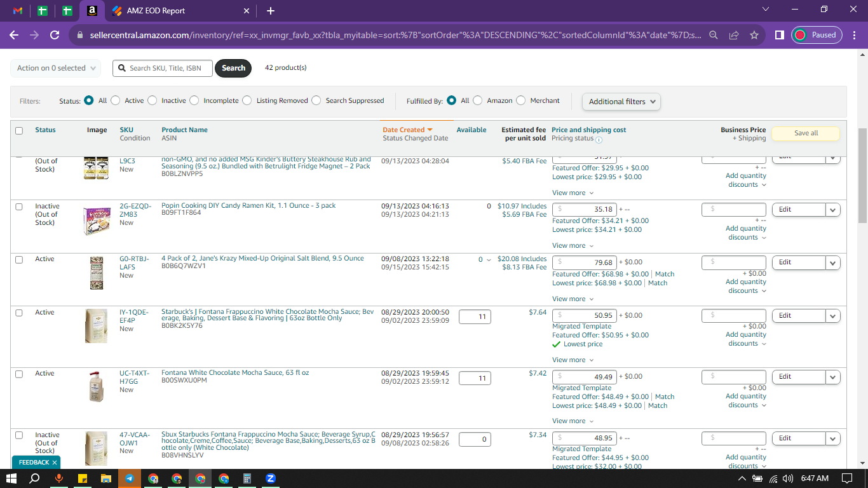The image size is (868, 488).
Task: Open the Edit dropdown arrow for SKU UC-T4XT-H7GG
Action: tap(833, 377)
